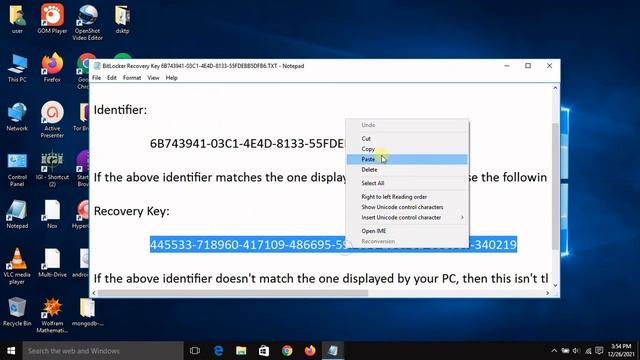Open the Network desktop icon

17,117
